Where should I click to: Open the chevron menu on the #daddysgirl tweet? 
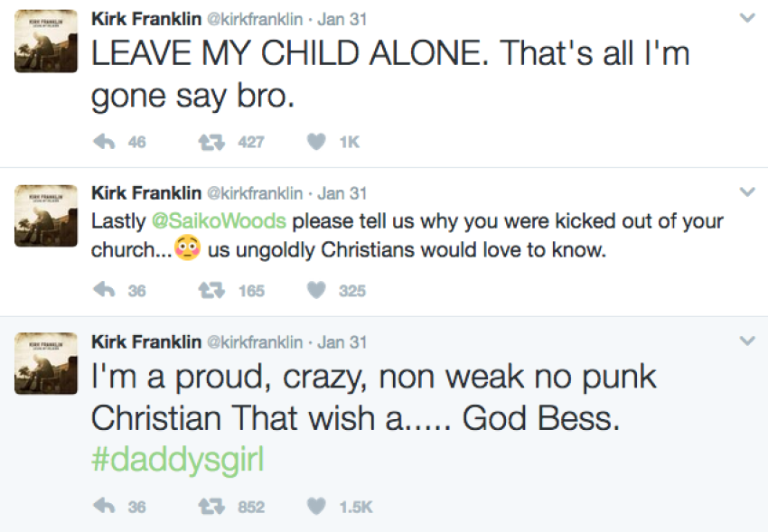pyautogui.click(x=746, y=341)
